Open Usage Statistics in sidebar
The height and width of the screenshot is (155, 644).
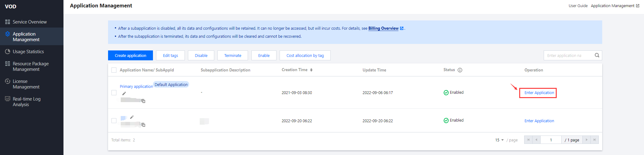point(28,52)
